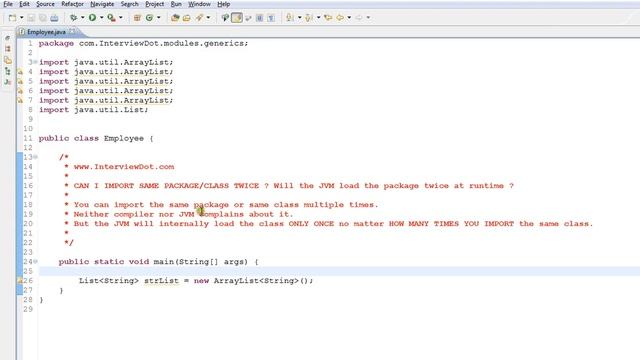The width and height of the screenshot is (640, 360).
Task: Click 'import java.util.List;' on line 8
Action: (x=93, y=110)
